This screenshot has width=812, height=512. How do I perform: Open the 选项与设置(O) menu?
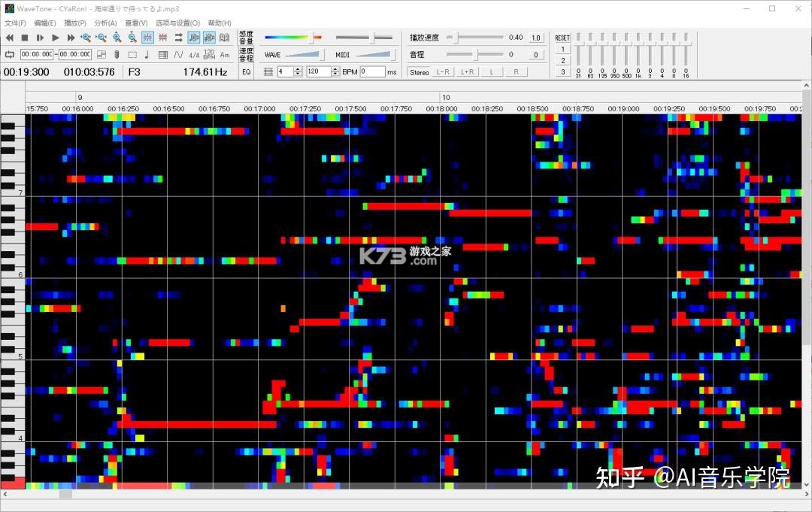point(177,23)
